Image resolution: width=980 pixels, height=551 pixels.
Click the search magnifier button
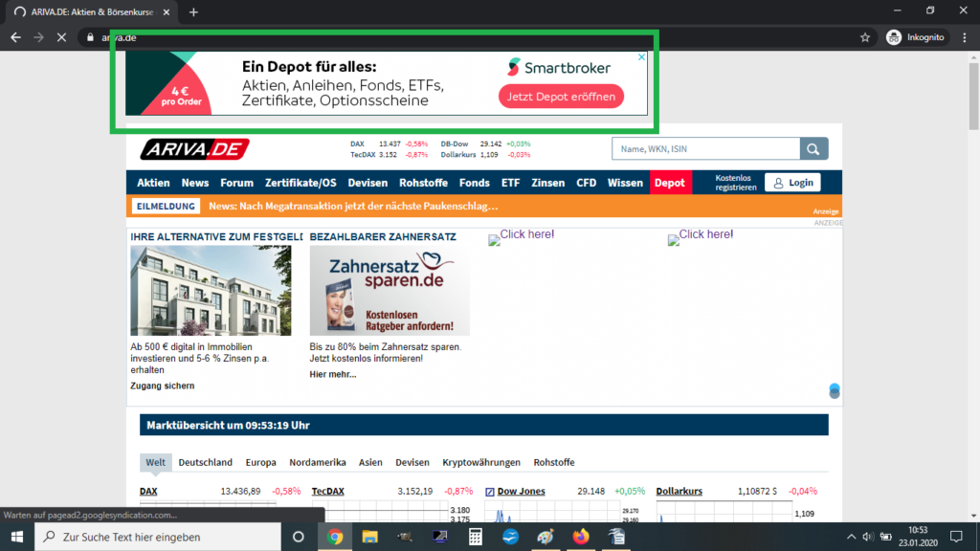coord(813,148)
